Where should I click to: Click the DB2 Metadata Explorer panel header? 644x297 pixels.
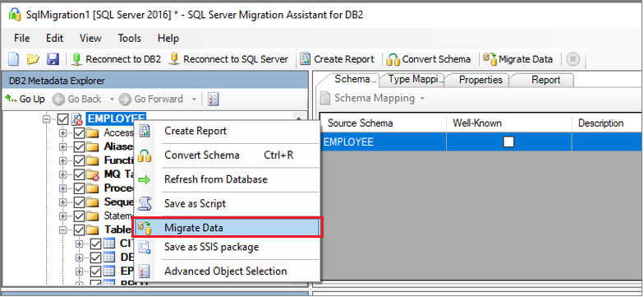click(x=154, y=81)
